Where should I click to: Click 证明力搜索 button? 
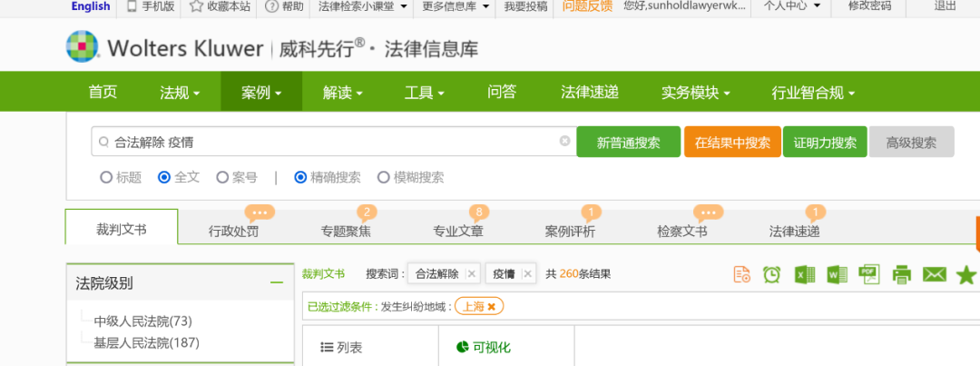[x=825, y=142]
